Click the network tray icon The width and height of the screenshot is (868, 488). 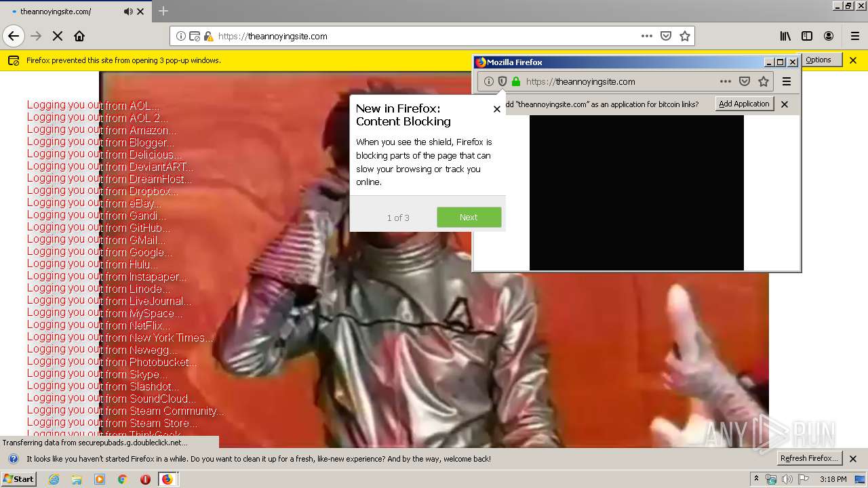pyautogui.click(x=771, y=479)
